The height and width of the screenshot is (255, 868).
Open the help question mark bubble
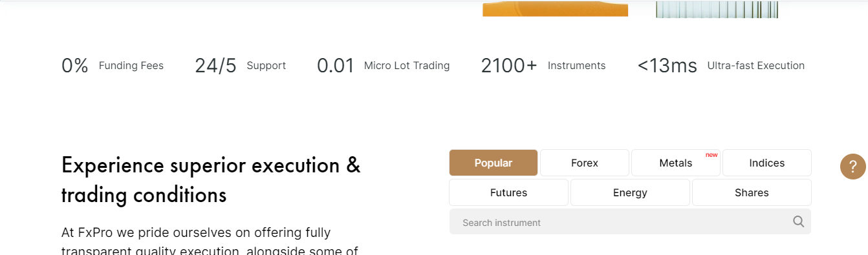click(x=852, y=167)
